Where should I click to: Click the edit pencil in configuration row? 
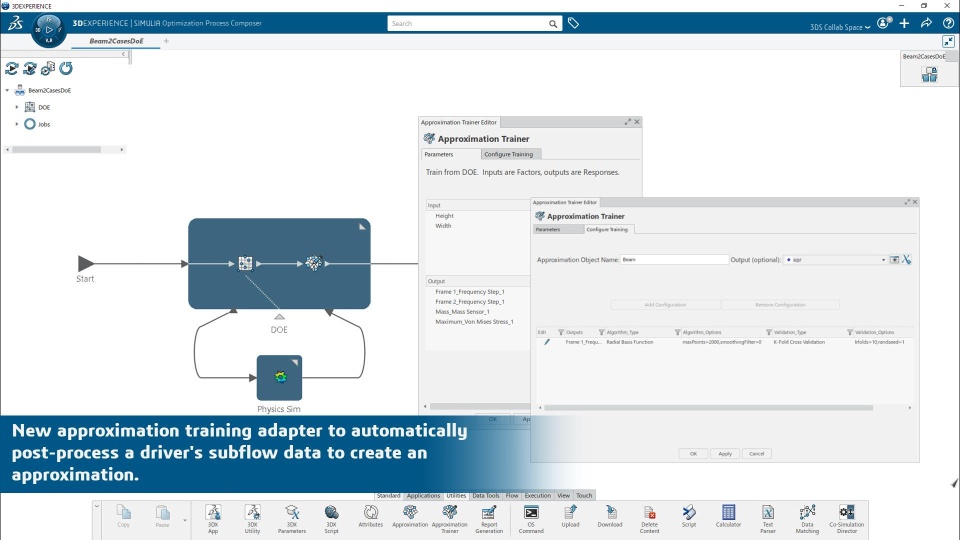tap(547, 342)
